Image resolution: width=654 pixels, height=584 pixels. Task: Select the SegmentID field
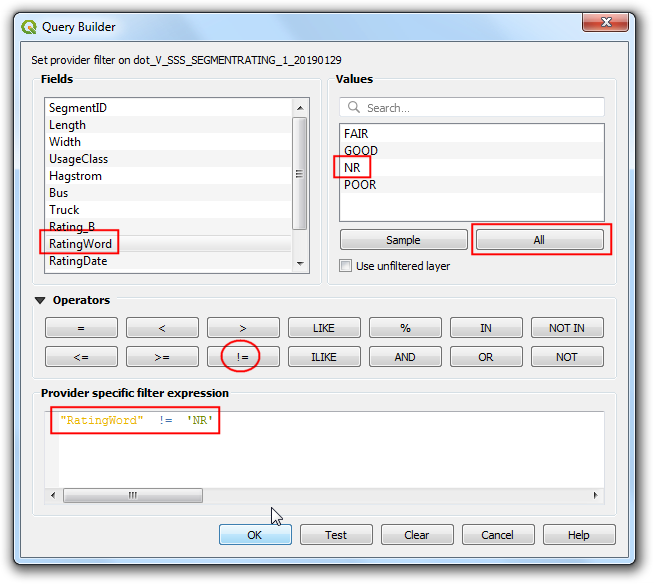point(78,108)
